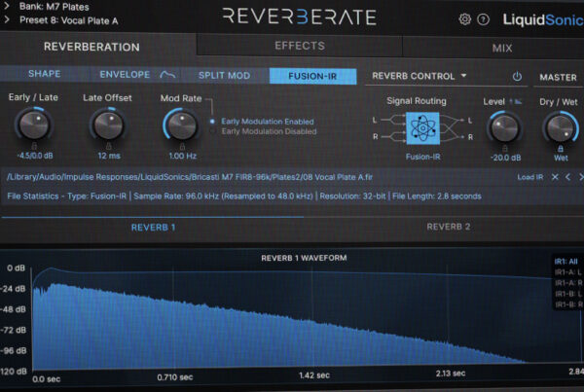The height and width of the screenshot is (392, 584).
Task: Expand the Preset 8: Vocal Plate A chevron
Action: tap(7, 19)
